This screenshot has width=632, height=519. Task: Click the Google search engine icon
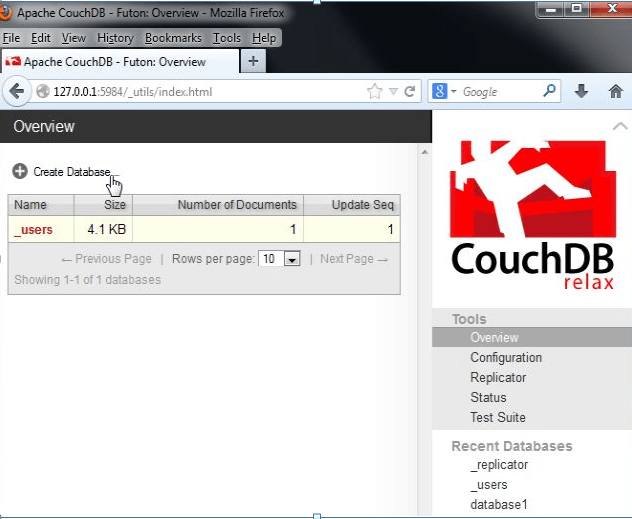click(x=439, y=91)
